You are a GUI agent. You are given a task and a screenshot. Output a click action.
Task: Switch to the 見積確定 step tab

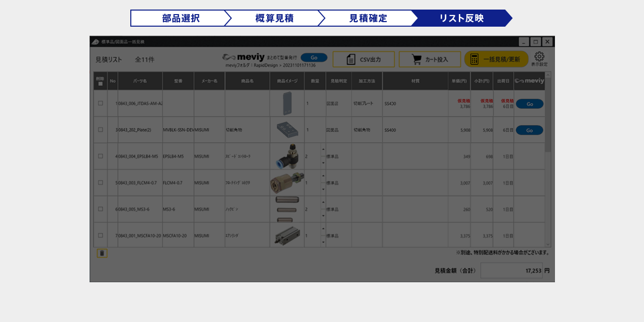coord(367,18)
